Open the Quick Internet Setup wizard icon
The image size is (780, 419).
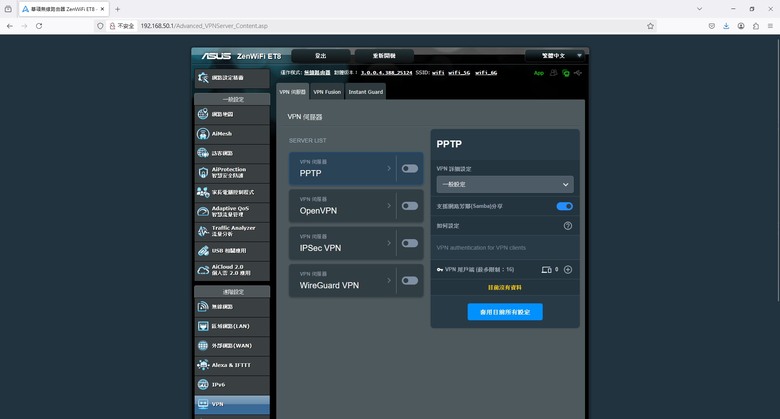click(x=203, y=78)
